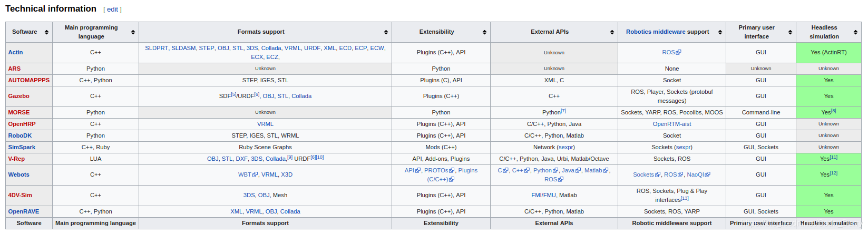Viewport: 868px width, 233px height.
Task: Select 'STEP, IGES, STL, WRML' in RoboDK row
Action: 265,135
